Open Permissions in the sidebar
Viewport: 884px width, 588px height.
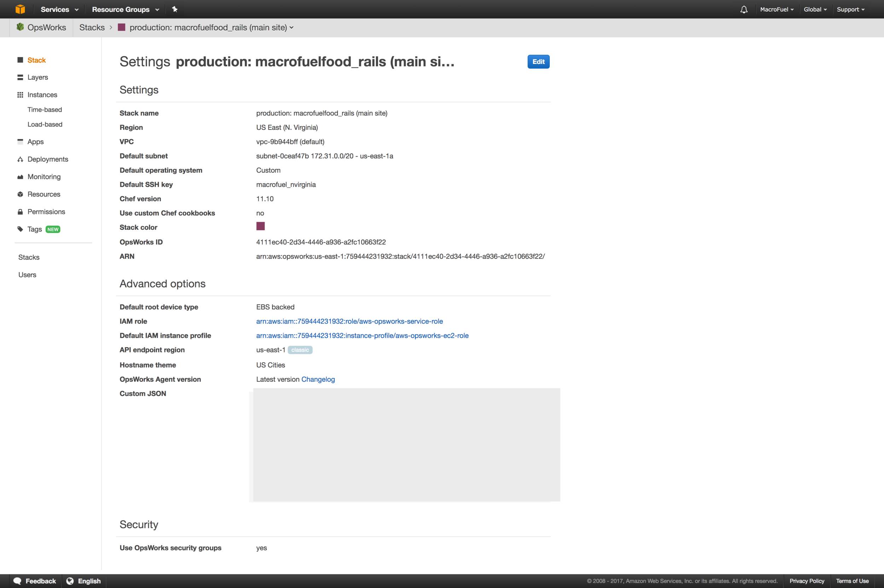(46, 211)
